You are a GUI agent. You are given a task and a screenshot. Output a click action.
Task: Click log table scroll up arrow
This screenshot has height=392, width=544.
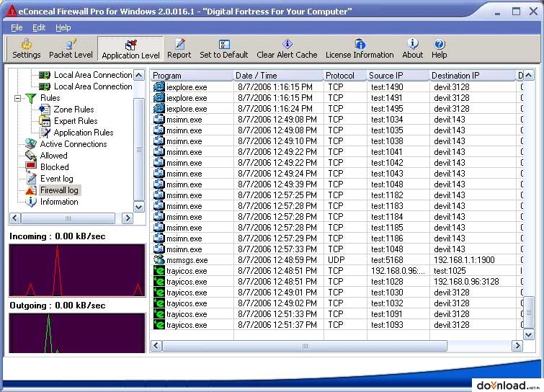coord(528,75)
